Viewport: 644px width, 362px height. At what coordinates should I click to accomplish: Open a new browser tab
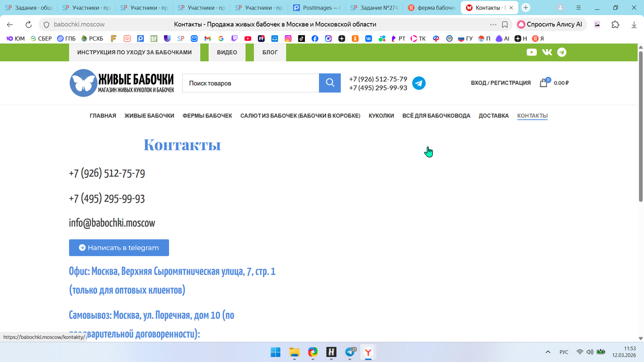pyautogui.click(x=526, y=8)
